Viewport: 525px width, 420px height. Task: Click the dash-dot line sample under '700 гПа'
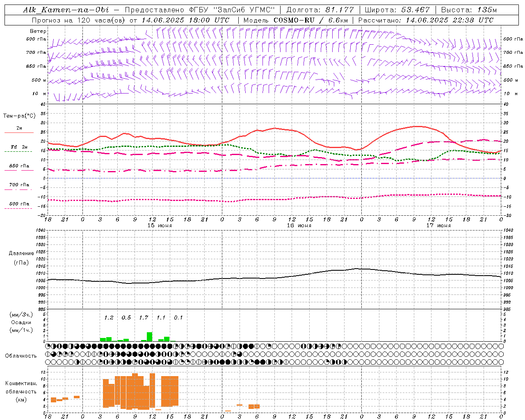(18, 189)
